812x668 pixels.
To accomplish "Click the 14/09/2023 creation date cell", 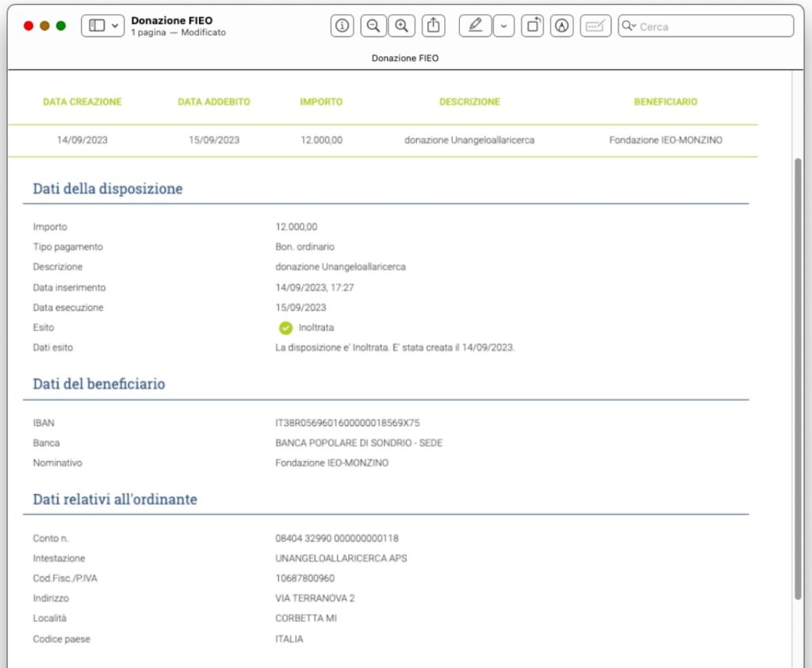I will click(82, 140).
